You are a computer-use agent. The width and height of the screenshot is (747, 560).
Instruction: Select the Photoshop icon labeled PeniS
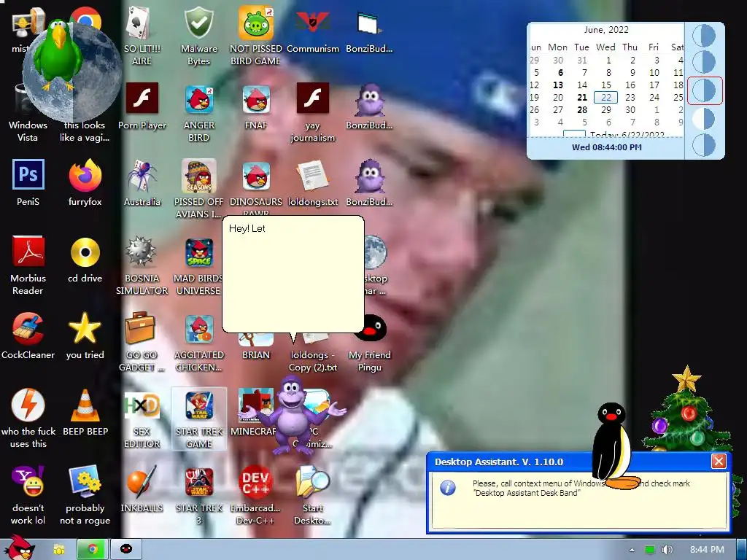tap(28, 183)
